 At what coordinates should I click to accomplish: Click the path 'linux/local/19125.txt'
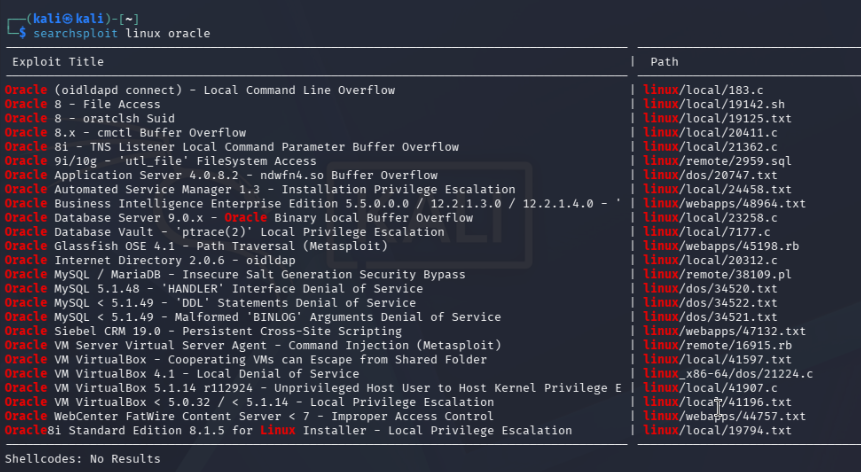[x=718, y=119]
